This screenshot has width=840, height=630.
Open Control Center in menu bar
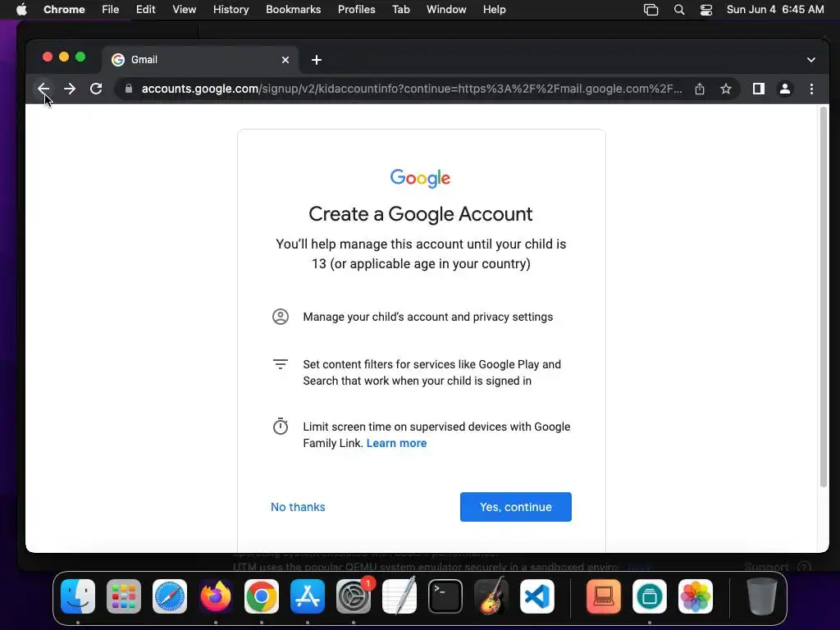(x=706, y=10)
